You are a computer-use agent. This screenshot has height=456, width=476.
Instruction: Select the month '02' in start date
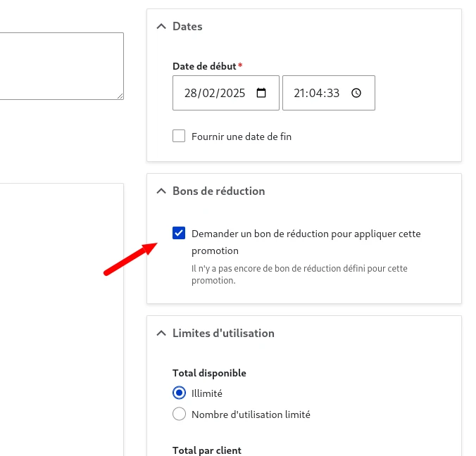[208, 93]
